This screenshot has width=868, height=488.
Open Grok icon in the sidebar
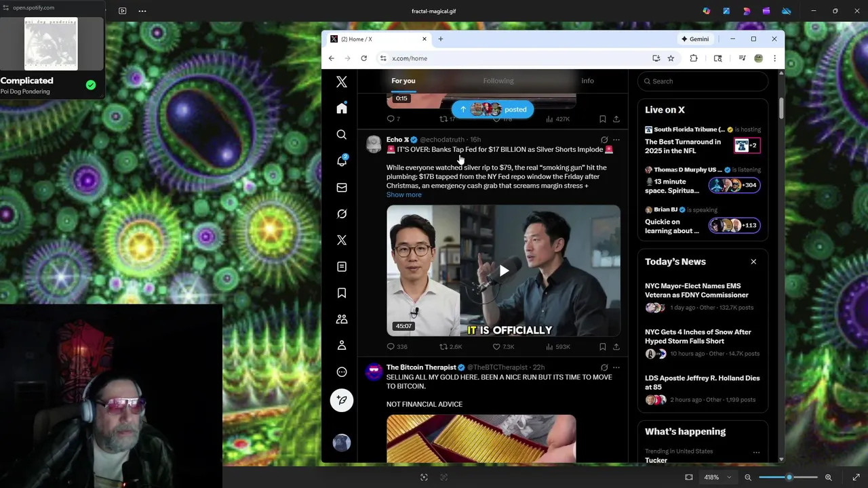pos(342,213)
